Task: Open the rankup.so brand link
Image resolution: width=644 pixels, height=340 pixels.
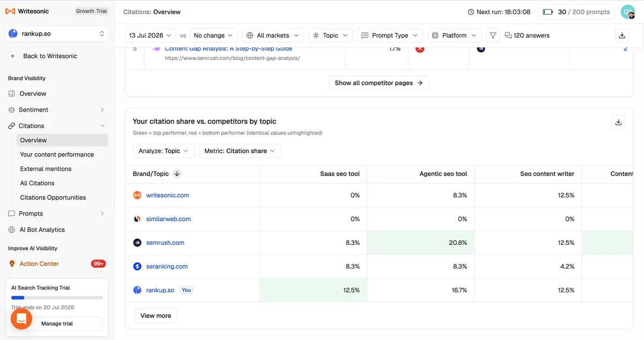Action: (x=160, y=290)
